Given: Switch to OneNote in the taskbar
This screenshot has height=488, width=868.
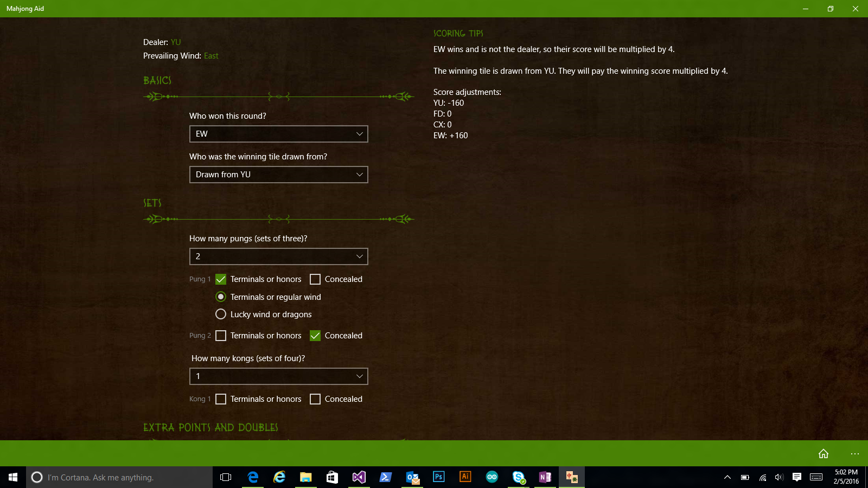Looking at the screenshot, I should pos(545,477).
